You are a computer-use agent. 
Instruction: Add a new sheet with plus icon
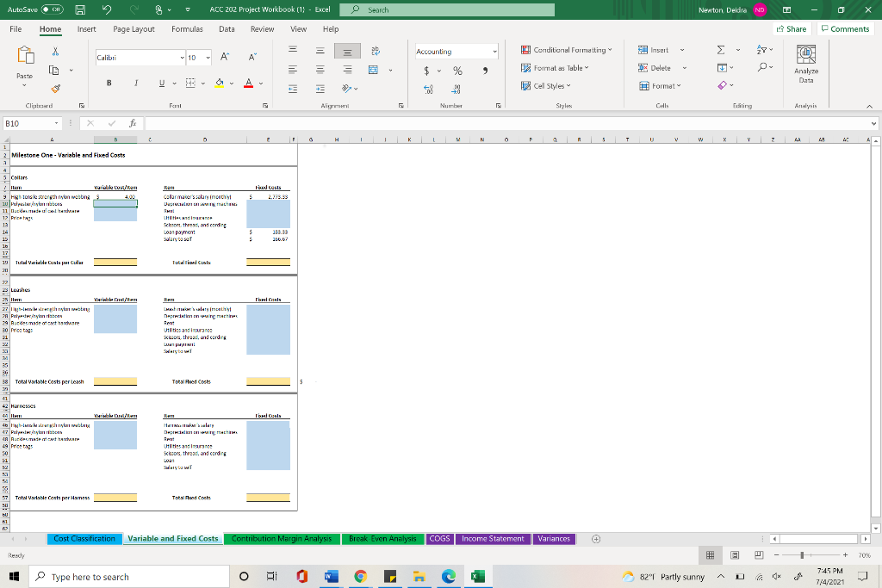(x=596, y=539)
